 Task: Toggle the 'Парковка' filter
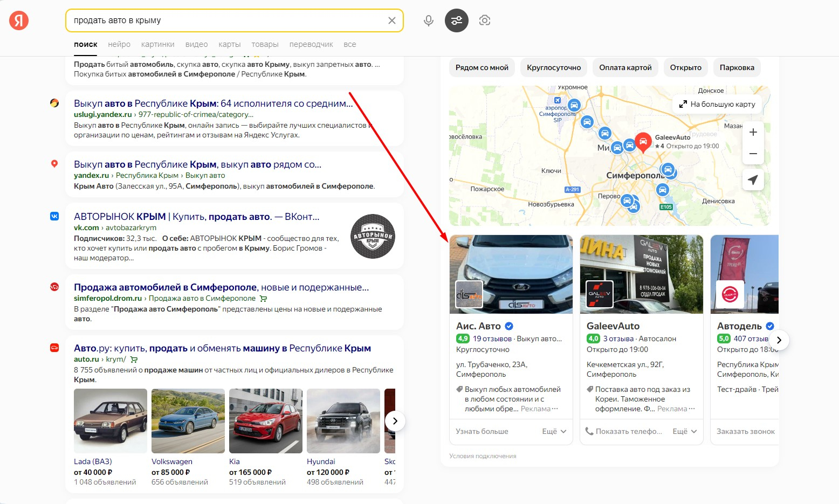click(737, 67)
